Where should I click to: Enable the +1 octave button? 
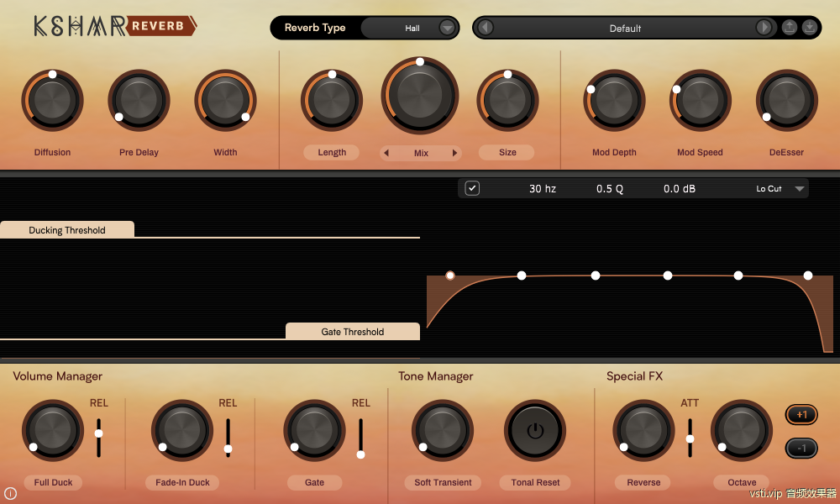click(801, 415)
